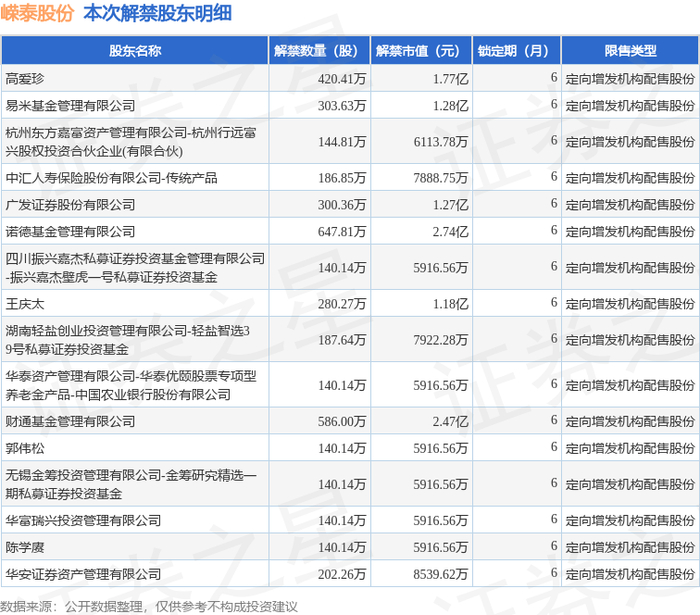700x615 pixels.
Task: Select shareholder name 陈学赓
Action: coord(25,547)
